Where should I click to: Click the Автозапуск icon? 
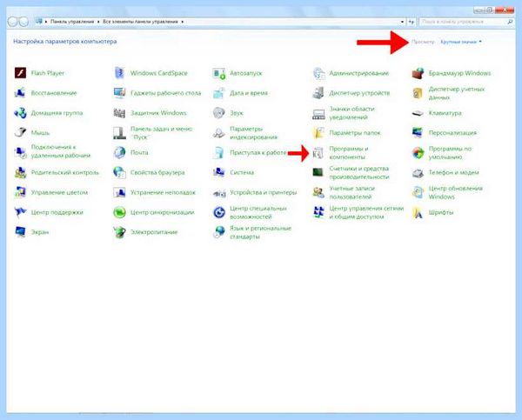click(x=219, y=73)
